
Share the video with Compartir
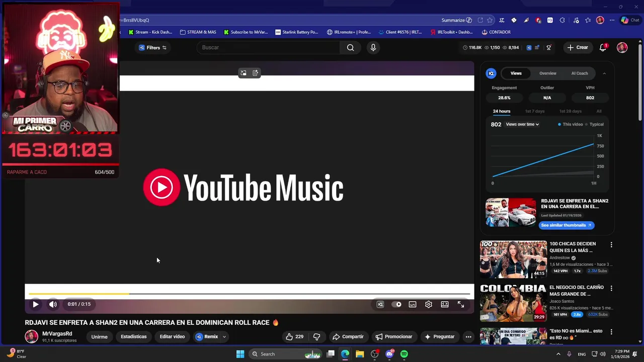pos(348,337)
